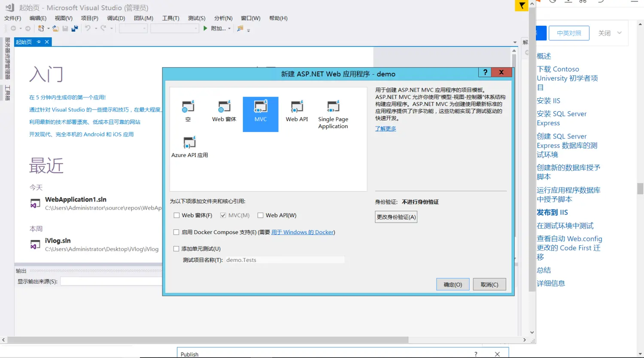Open link 在 5 分钟内生成你的第一个应用!
This screenshot has height=358, width=644.
[x=67, y=98]
